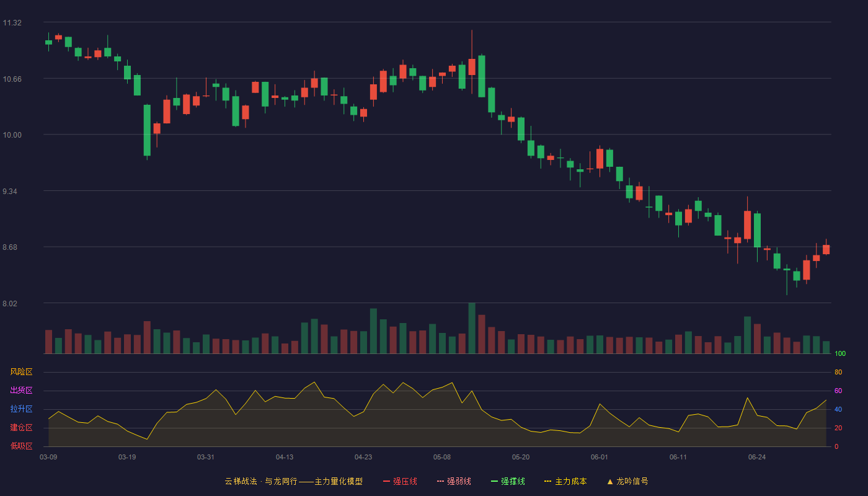
Task: Click the red 20 indicator scale label
Action: pos(838,428)
